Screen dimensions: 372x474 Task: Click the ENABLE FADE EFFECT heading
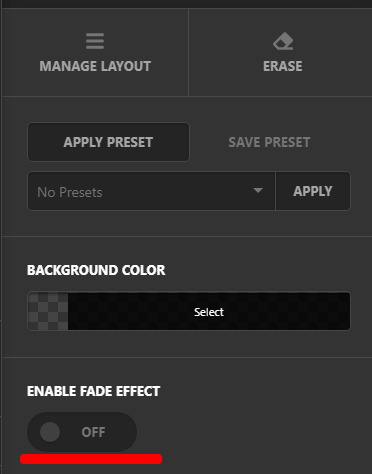[x=94, y=391]
